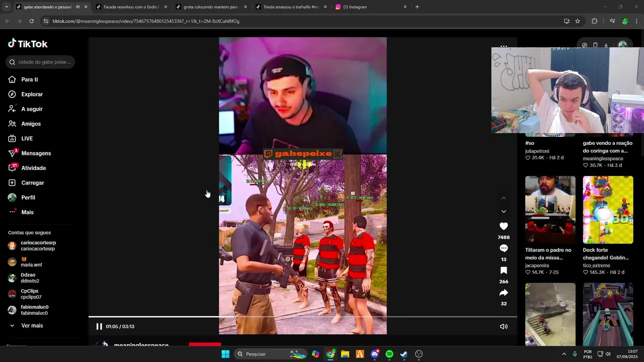The height and width of the screenshot is (362, 644).
Task: Go to the previous video
Action: click(x=504, y=198)
